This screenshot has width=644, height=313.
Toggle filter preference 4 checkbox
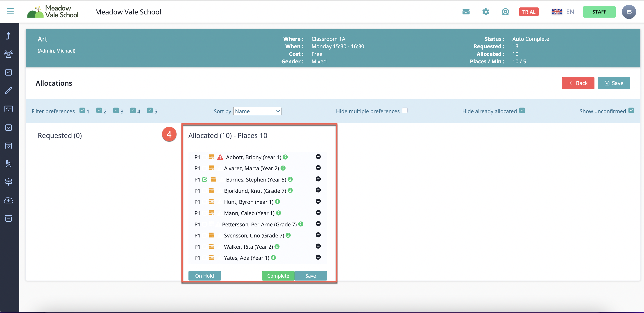[133, 110]
